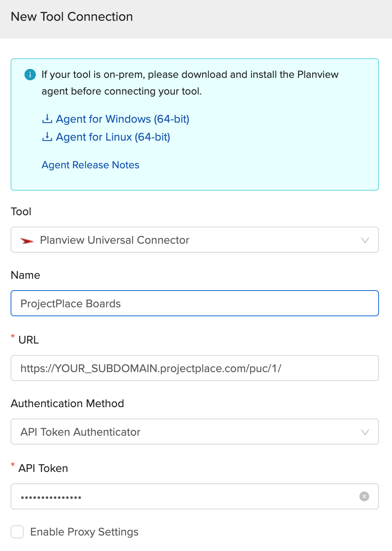392x551 pixels.
Task: Uncheck the Enable Proxy Settings box
Action: coord(17,532)
